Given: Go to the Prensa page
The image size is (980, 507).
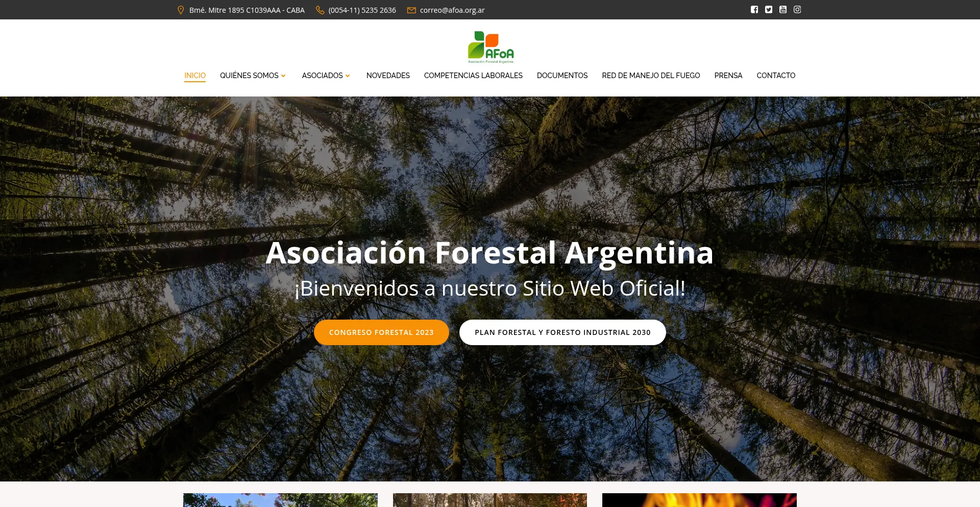Looking at the screenshot, I should pyautogui.click(x=728, y=76).
